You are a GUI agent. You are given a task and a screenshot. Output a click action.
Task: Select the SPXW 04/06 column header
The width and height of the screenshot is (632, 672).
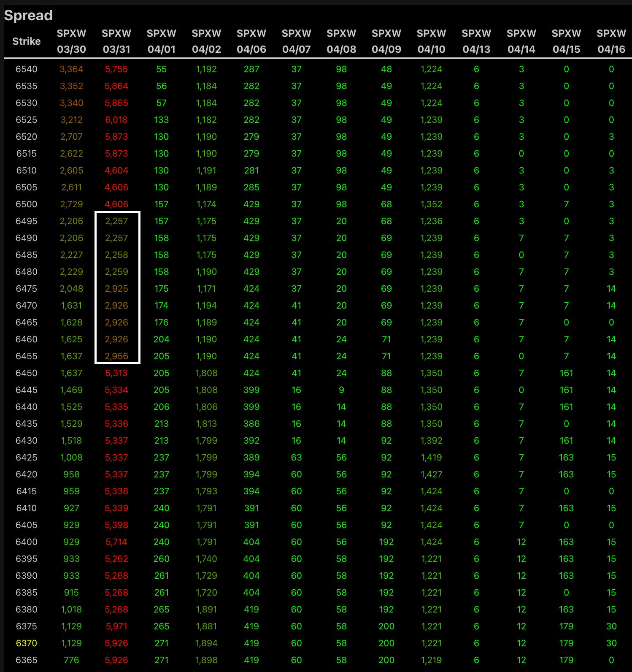(x=251, y=41)
